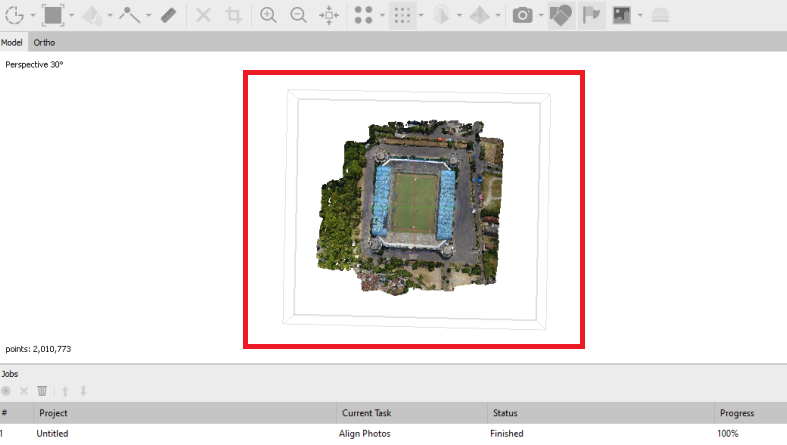Click the Move Up arrow in Jobs pane

[x=65, y=391]
